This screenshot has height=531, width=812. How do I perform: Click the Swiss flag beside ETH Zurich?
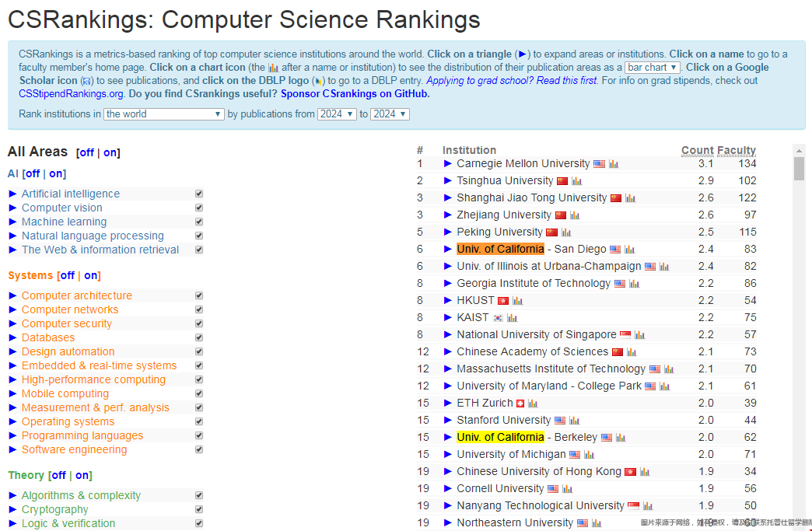520,403
